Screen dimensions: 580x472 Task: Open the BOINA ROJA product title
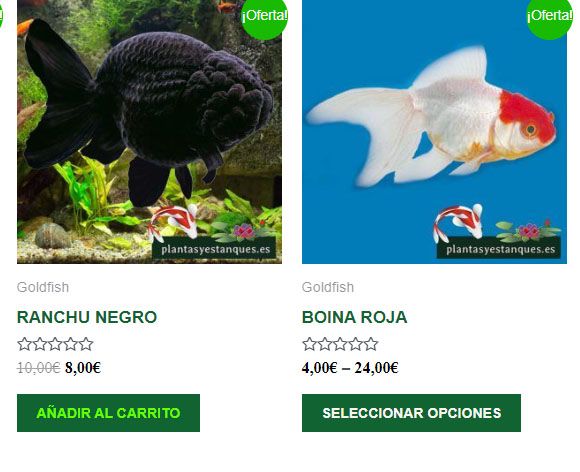(354, 317)
